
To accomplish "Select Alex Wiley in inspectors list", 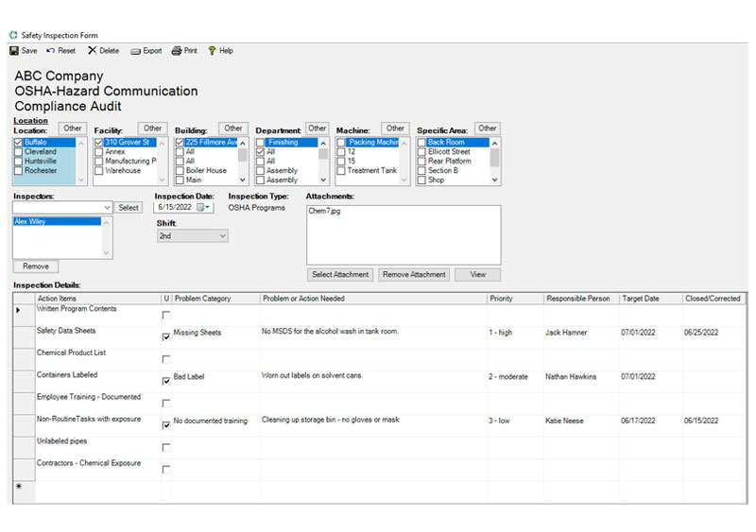I will 57,221.
